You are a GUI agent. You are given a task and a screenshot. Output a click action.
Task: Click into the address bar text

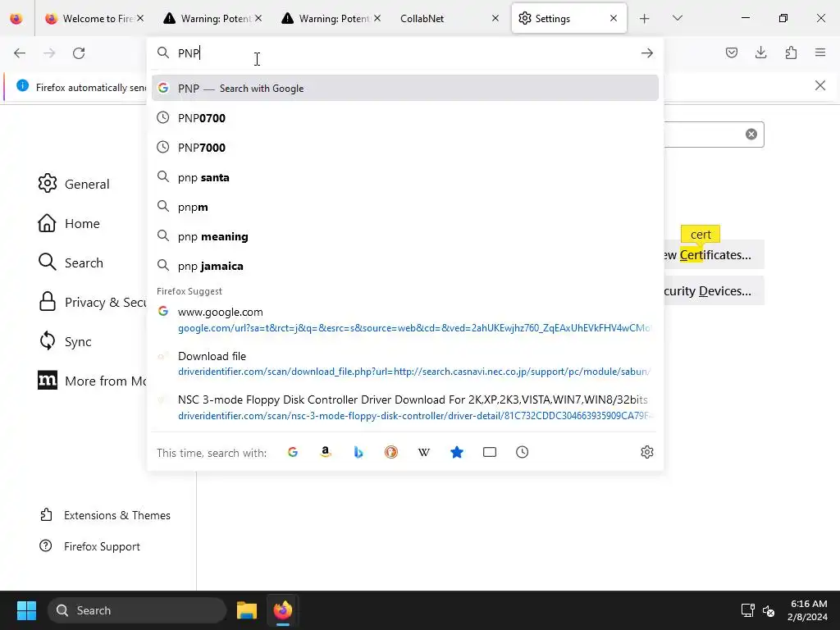click(x=407, y=53)
